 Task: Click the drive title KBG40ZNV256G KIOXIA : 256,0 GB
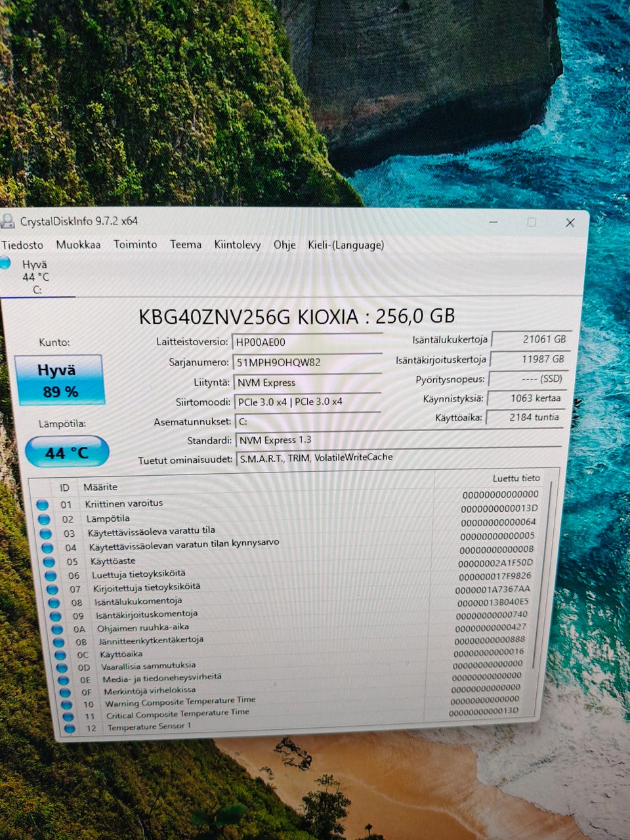tap(297, 316)
